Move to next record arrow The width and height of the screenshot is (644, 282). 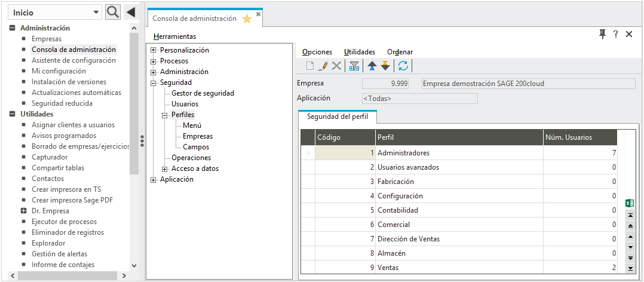tap(630, 247)
